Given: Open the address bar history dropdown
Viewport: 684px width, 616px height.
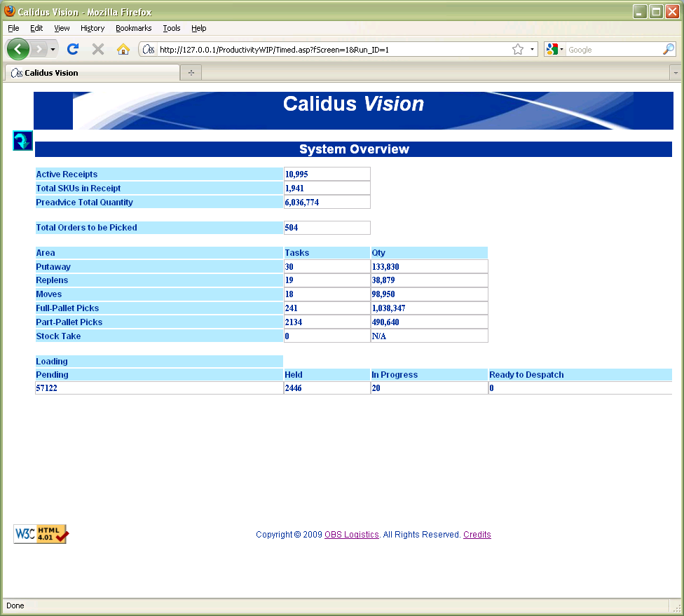Looking at the screenshot, I should click(532, 49).
